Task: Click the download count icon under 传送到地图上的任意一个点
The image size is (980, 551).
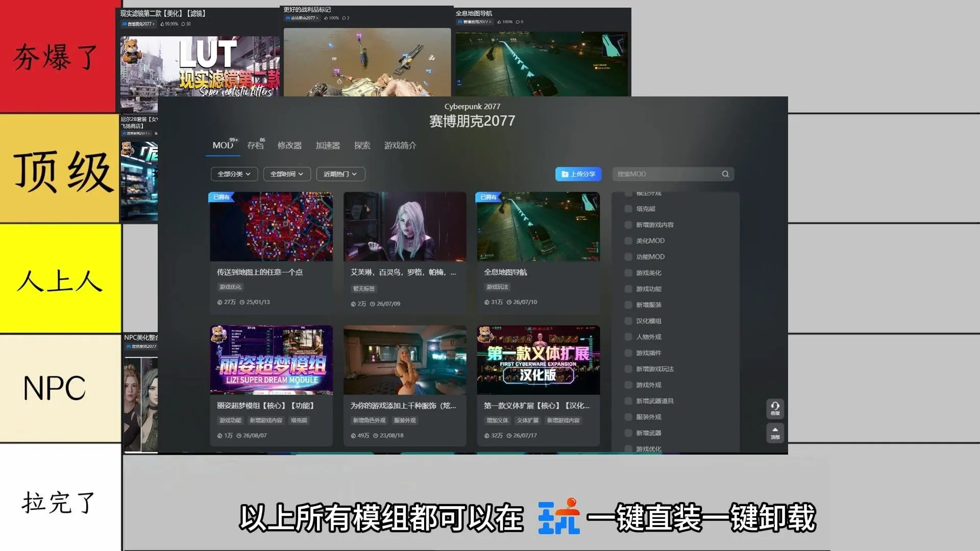Action: point(219,302)
